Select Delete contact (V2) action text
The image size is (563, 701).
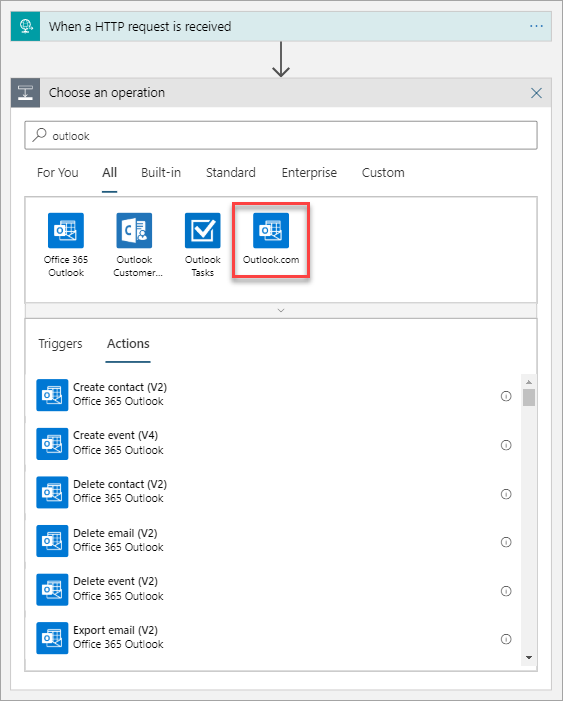pyautogui.click(x=120, y=484)
